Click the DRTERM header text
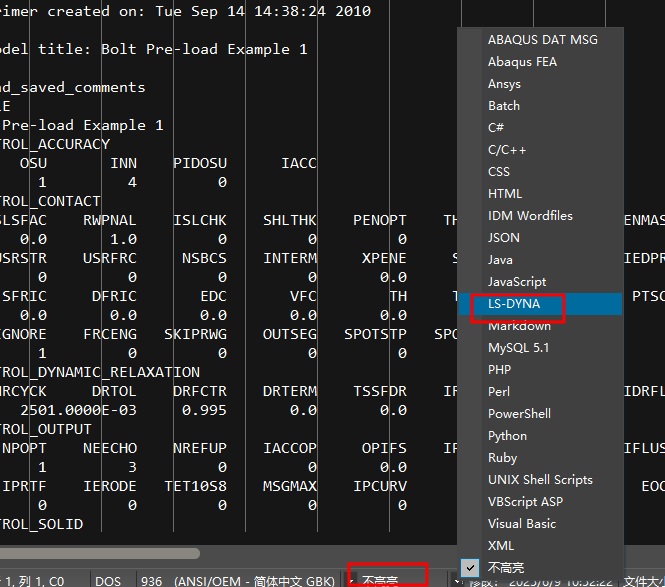 [290, 391]
